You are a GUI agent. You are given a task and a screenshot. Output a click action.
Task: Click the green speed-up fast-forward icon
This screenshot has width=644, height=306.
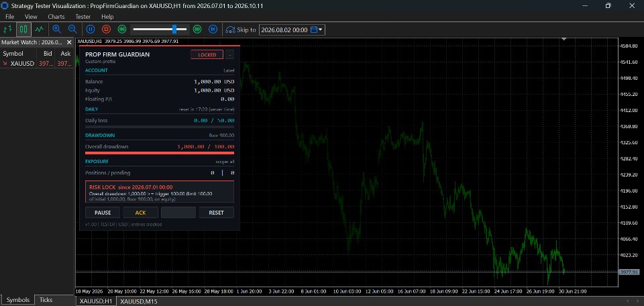[x=197, y=30]
